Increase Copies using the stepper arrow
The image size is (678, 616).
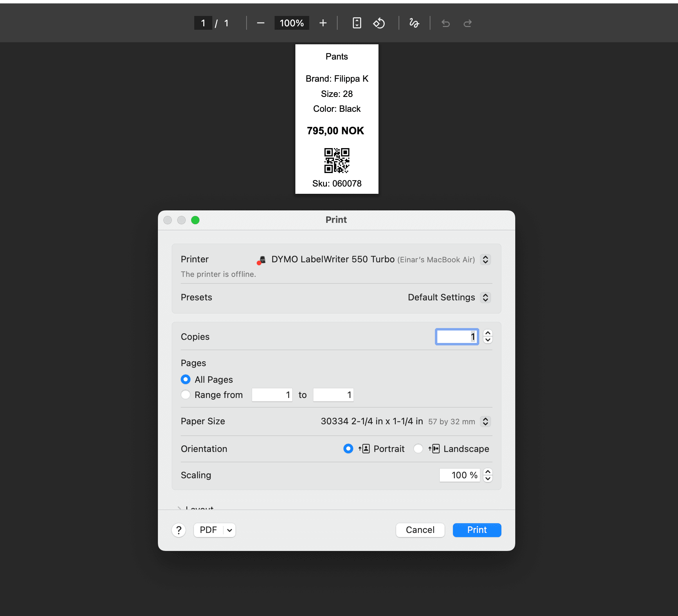click(x=487, y=333)
